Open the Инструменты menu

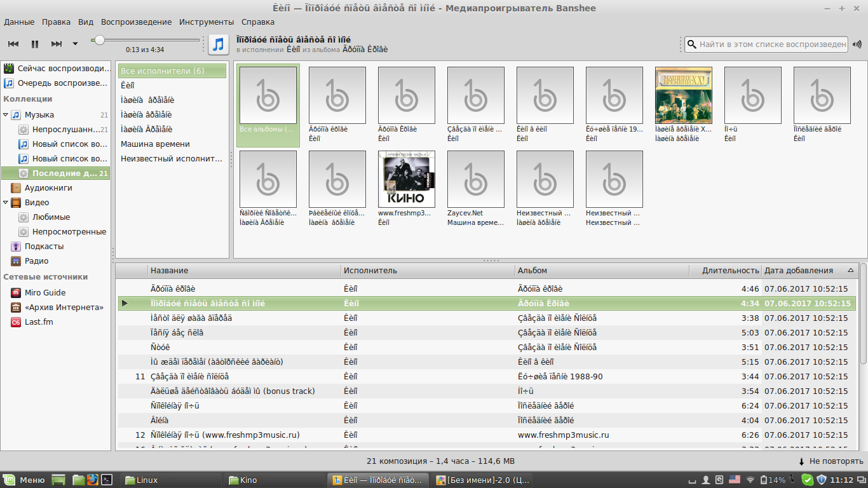tap(206, 22)
